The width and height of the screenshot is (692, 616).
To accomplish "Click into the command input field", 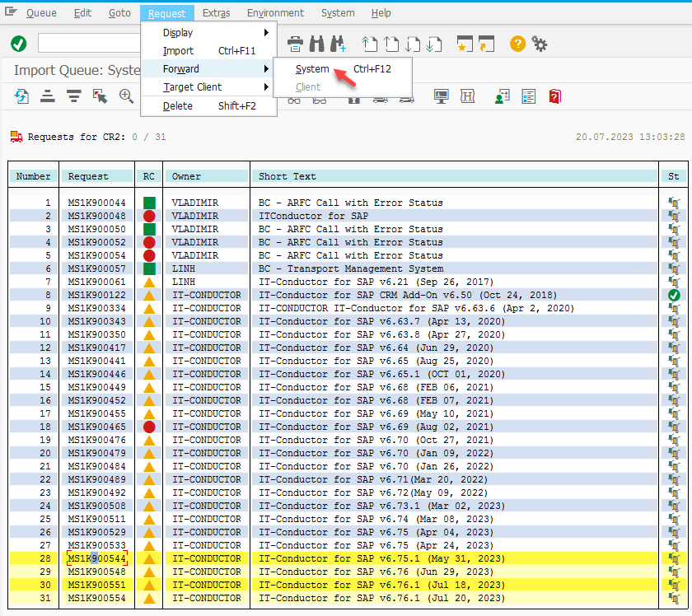I will click(89, 44).
